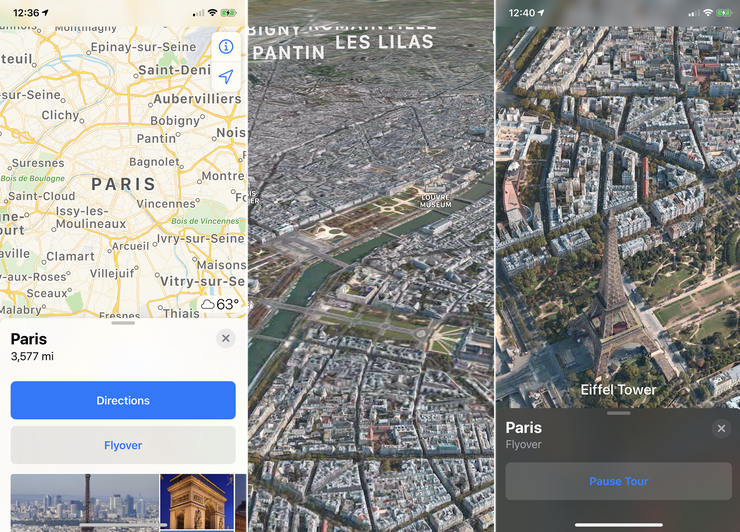Viewport: 740px width, 532px height.
Task: Select Bois de Boulogne park label
Action: pos(33,178)
